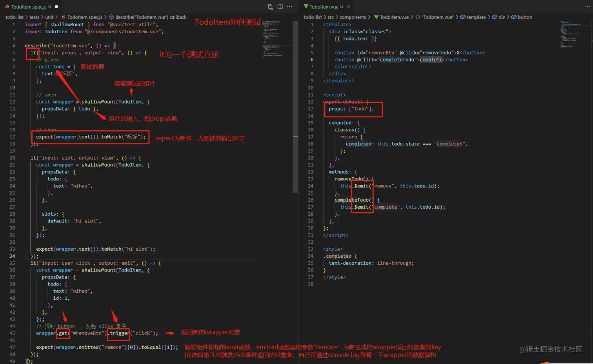Click text-decoration: line-through style rule

pos(371,263)
